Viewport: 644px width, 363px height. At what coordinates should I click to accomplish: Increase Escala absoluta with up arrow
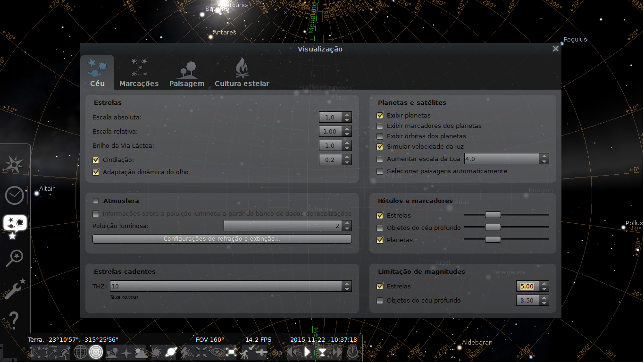coord(347,115)
